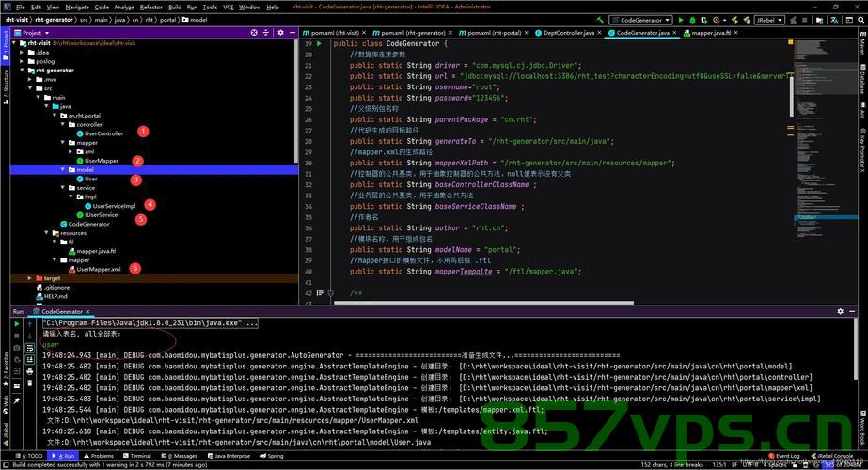Select UserServiceImpl in project tree
868x470 pixels.
pos(114,206)
